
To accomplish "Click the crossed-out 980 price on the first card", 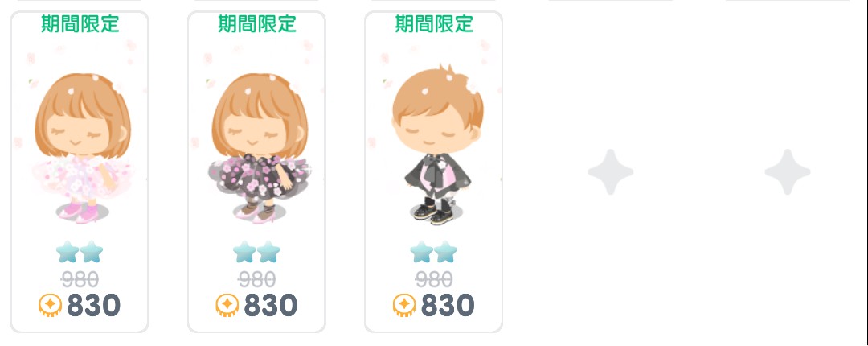I will click(x=80, y=279).
